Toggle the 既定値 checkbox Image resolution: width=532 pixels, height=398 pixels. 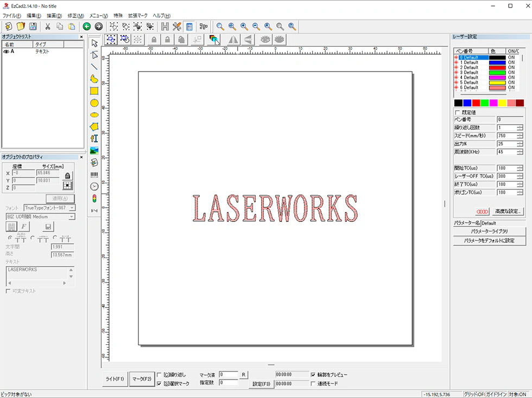pyautogui.click(x=457, y=112)
